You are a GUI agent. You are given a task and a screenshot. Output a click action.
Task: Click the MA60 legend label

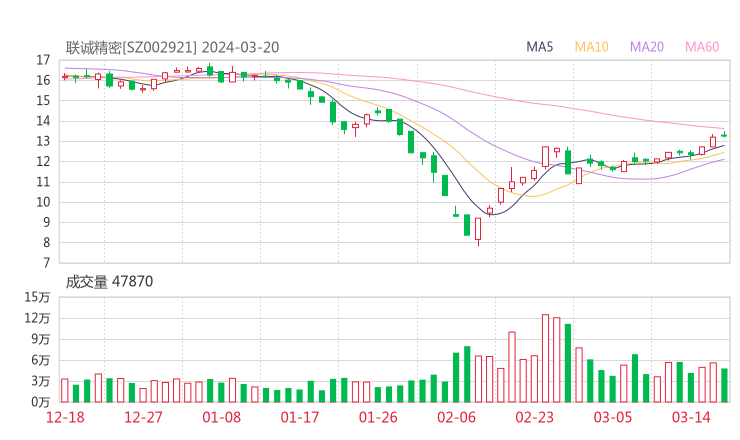702,47
